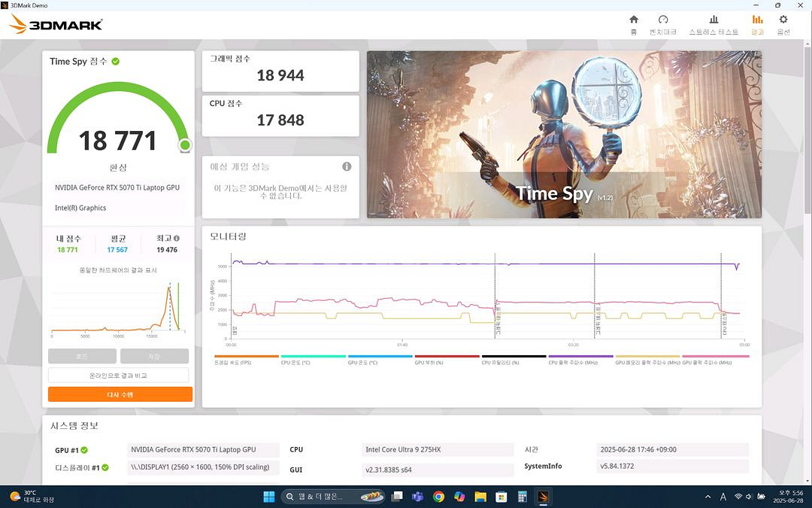This screenshot has width=812, height=508.
Task: Open the clock and date flyout
Action: tap(789, 497)
